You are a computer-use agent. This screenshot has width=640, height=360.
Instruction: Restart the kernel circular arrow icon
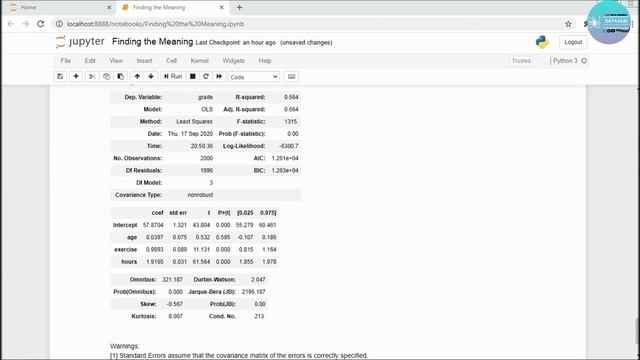tap(206, 76)
